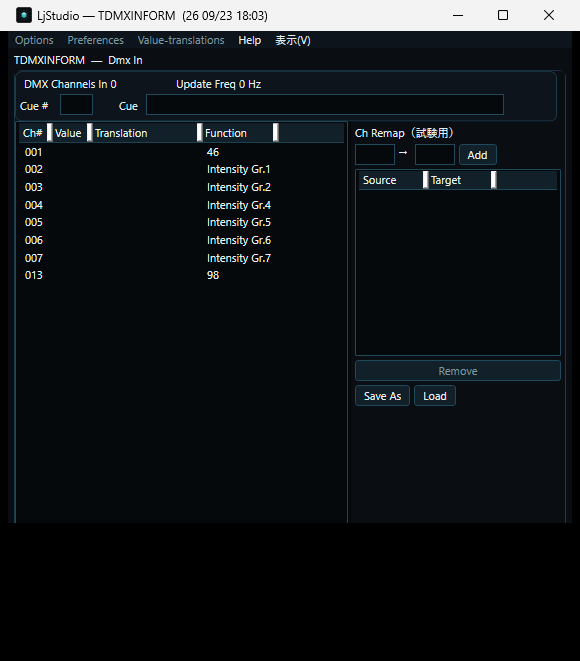Open the 表示(V) menu
Image resolution: width=580 pixels, height=661 pixels.
pyautogui.click(x=293, y=40)
